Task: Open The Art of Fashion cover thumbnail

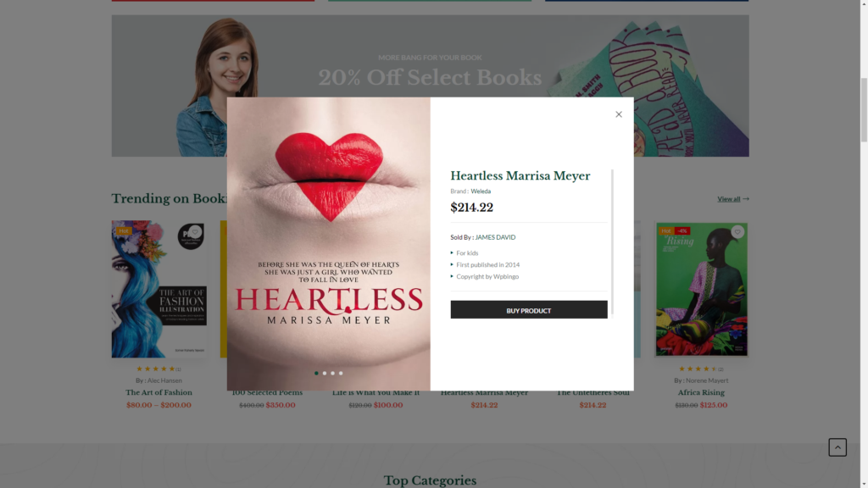Action: pyautogui.click(x=159, y=289)
